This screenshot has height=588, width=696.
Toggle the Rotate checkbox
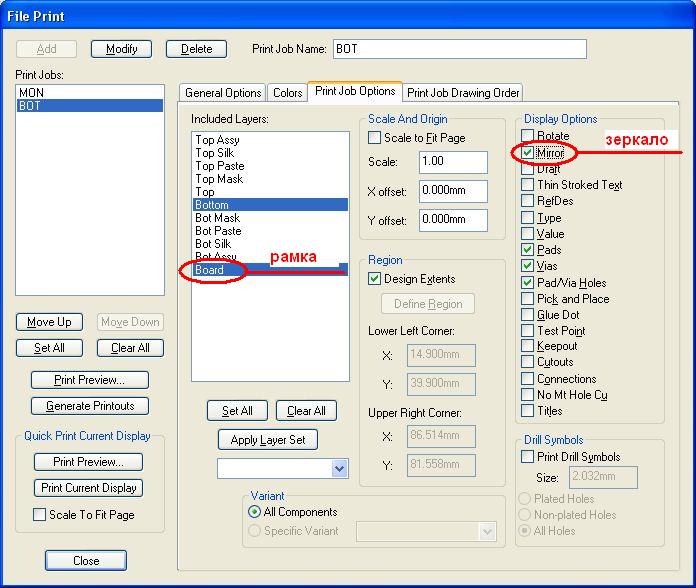point(528,136)
